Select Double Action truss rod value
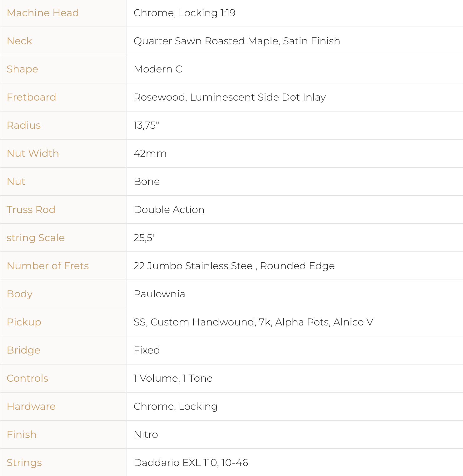 point(169,210)
